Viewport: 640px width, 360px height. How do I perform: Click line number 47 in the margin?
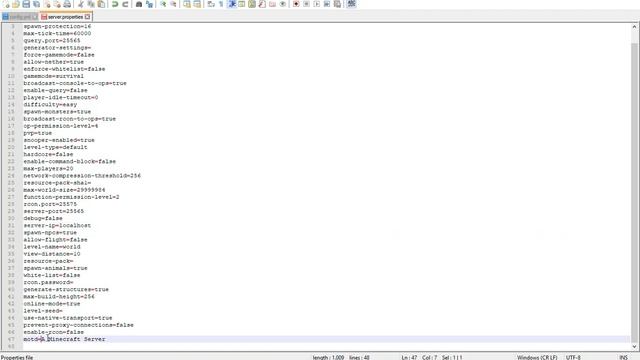(x=11, y=339)
